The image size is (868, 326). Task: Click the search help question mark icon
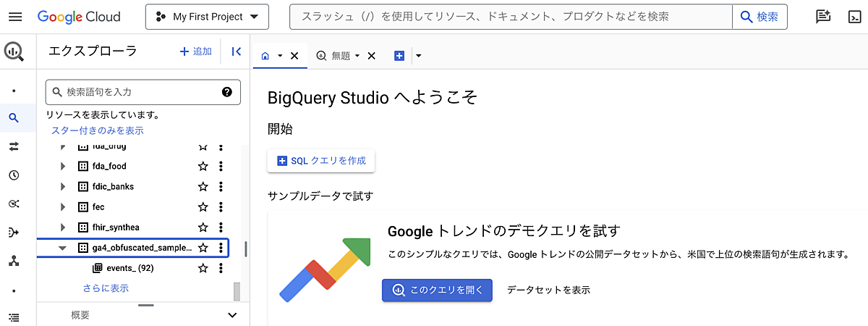click(x=226, y=92)
